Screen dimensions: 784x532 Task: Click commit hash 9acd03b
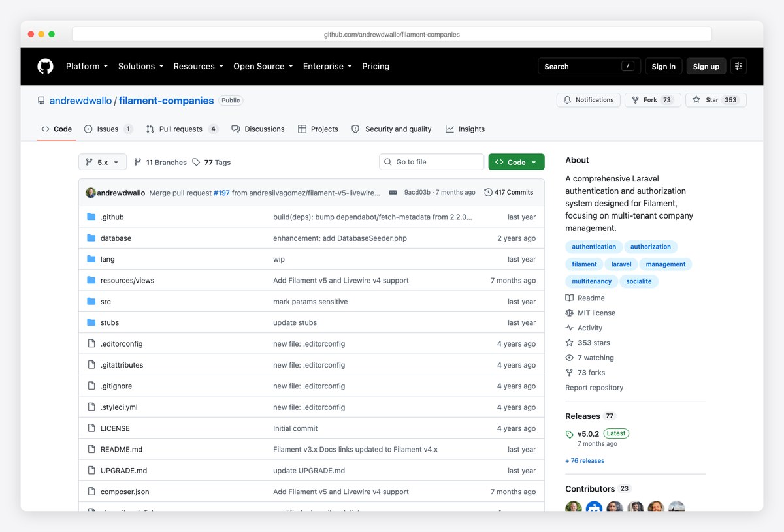pyautogui.click(x=417, y=193)
